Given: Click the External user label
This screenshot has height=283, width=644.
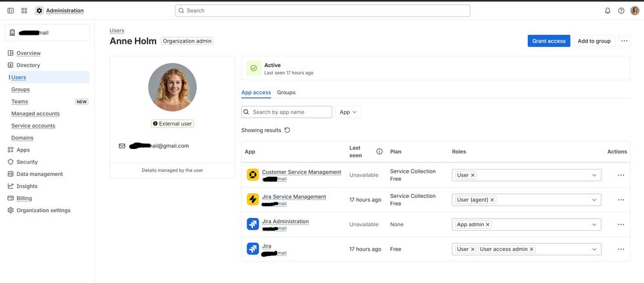Looking at the screenshot, I should pos(172,124).
